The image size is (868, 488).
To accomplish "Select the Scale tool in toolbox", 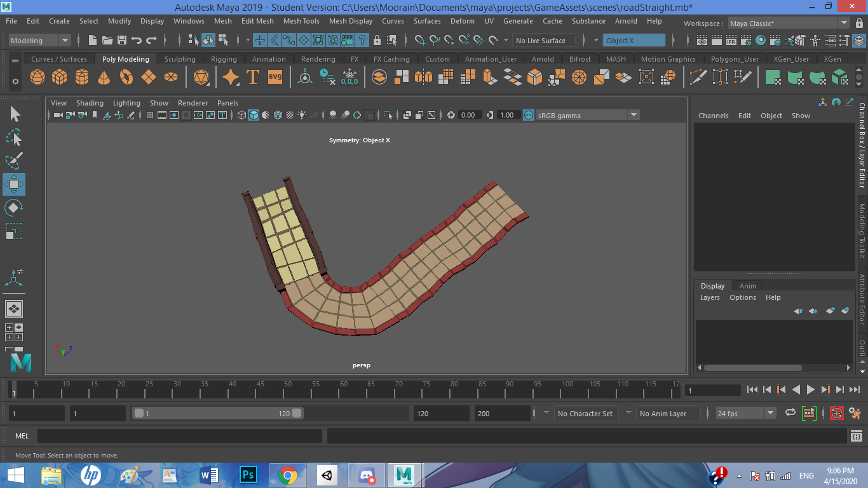I will coord(14,231).
